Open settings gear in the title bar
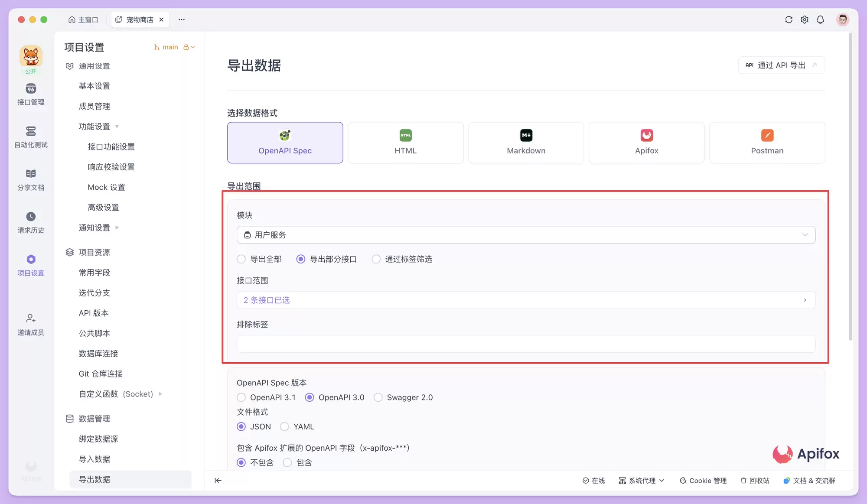867x504 pixels. pos(805,20)
